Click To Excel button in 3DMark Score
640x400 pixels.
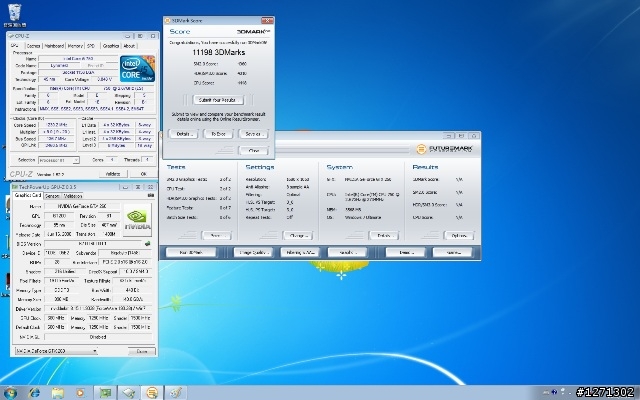point(218,134)
